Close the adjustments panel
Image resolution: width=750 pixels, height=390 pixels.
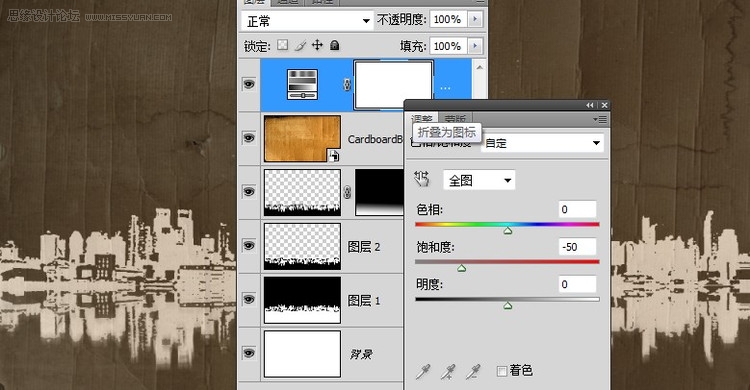605,105
